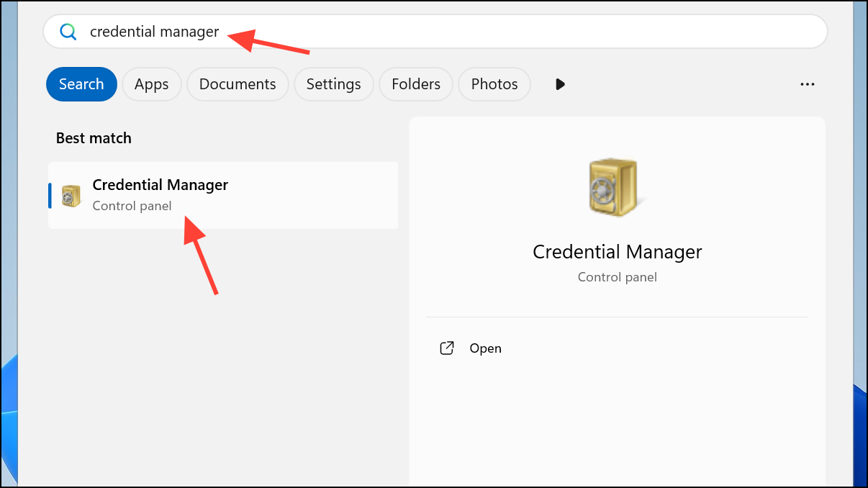Click the 'Control panel' label in preview pane
868x488 pixels.
pos(618,277)
